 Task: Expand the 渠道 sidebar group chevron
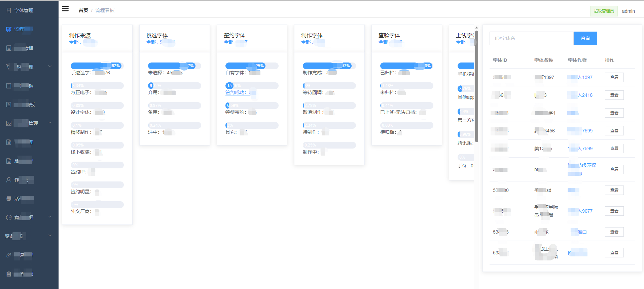(x=50, y=236)
